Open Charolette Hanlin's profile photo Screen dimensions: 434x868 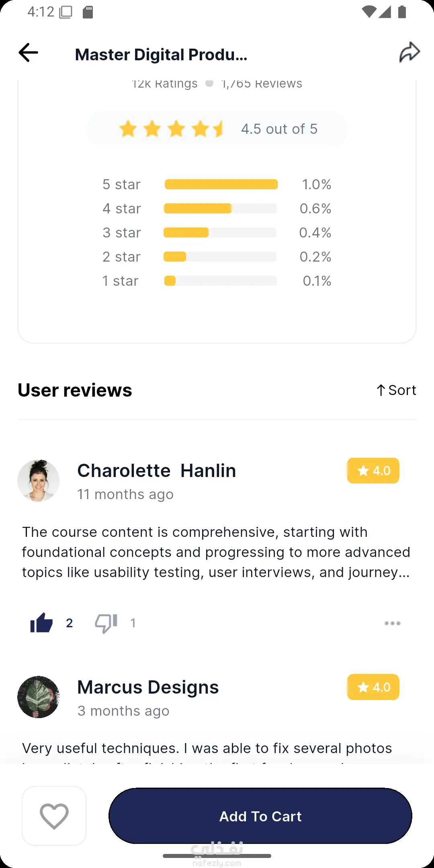39,481
